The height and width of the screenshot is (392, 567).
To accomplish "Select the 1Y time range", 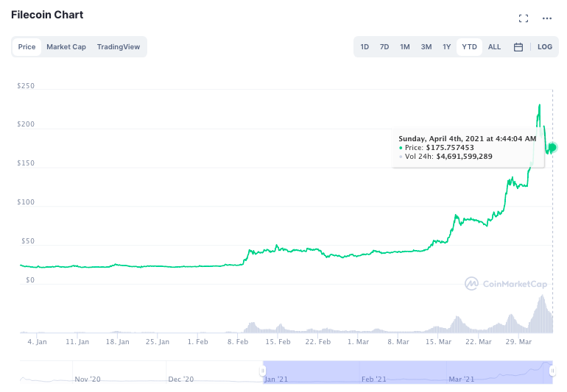I will pos(446,47).
